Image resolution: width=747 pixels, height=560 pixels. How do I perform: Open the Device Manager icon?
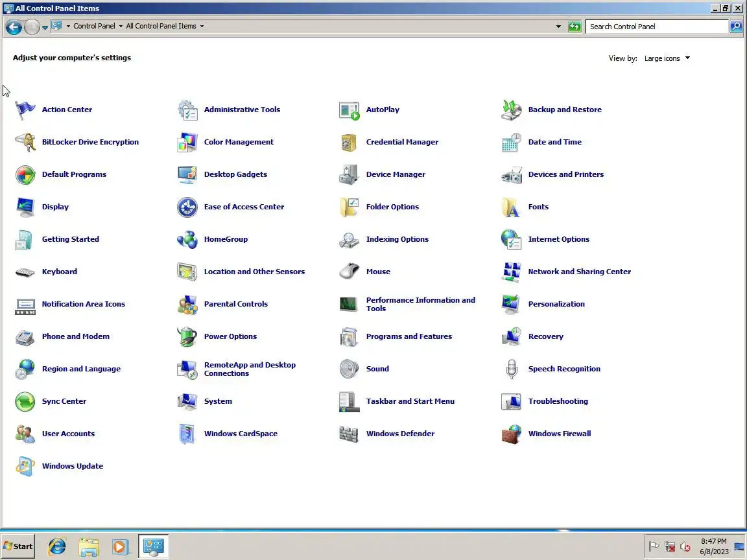[x=350, y=175]
